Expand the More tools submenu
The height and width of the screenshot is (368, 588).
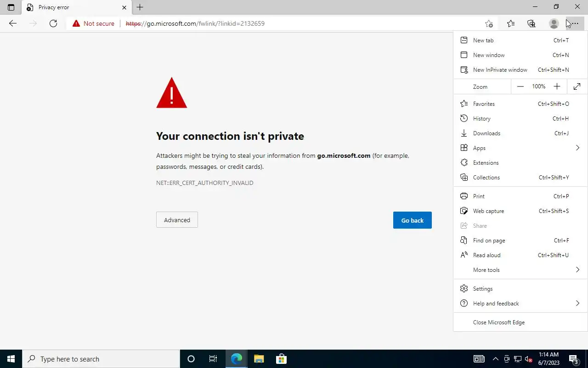pos(520,270)
